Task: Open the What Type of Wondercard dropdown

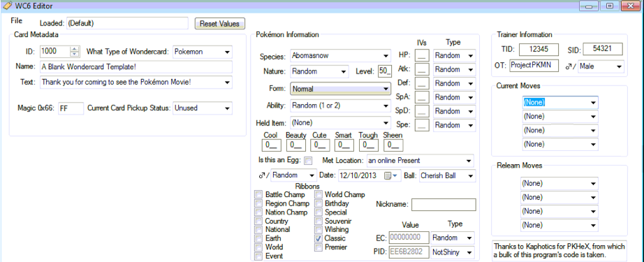Action: 203,52
